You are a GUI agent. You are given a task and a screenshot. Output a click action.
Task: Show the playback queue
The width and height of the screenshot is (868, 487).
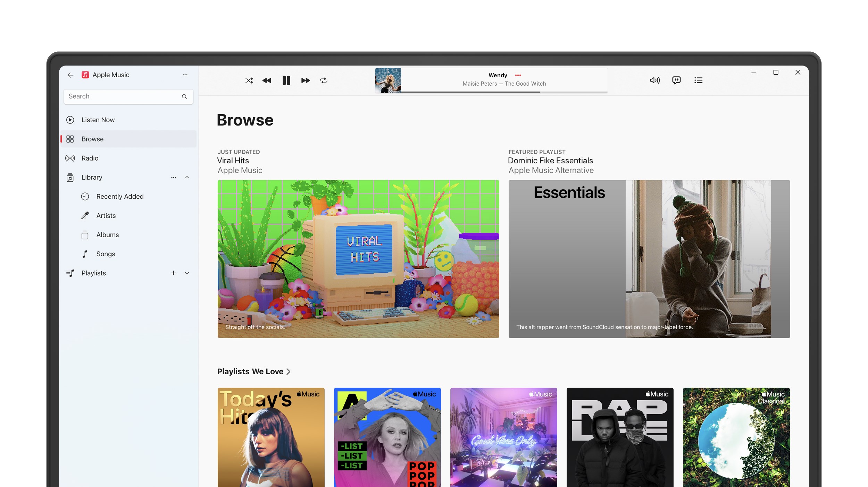[x=698, y=80]
